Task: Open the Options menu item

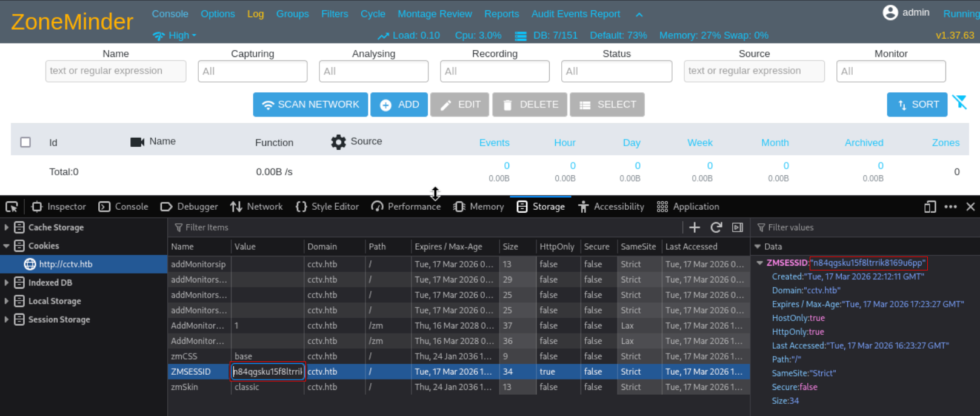Action: (218, 14)
